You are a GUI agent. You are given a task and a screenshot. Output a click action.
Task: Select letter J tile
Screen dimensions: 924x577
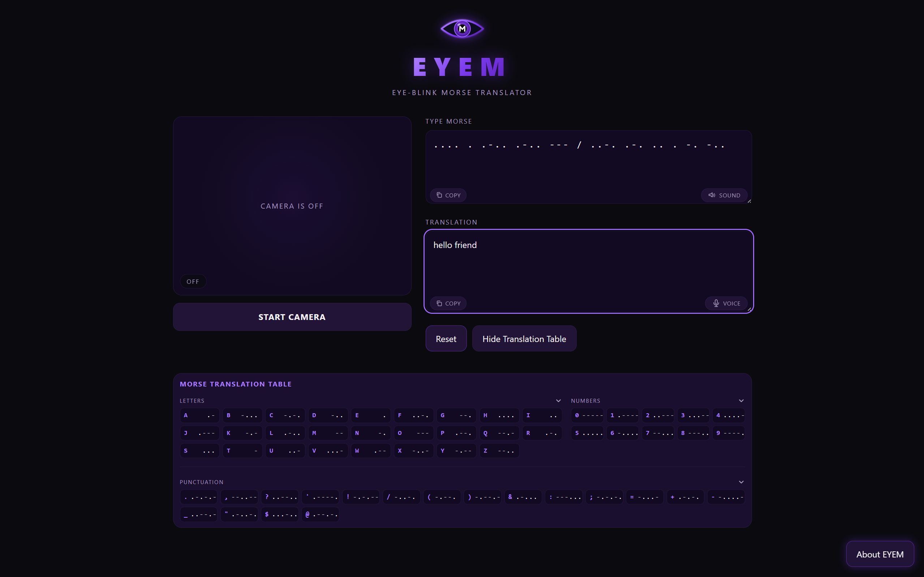(199, 433)
